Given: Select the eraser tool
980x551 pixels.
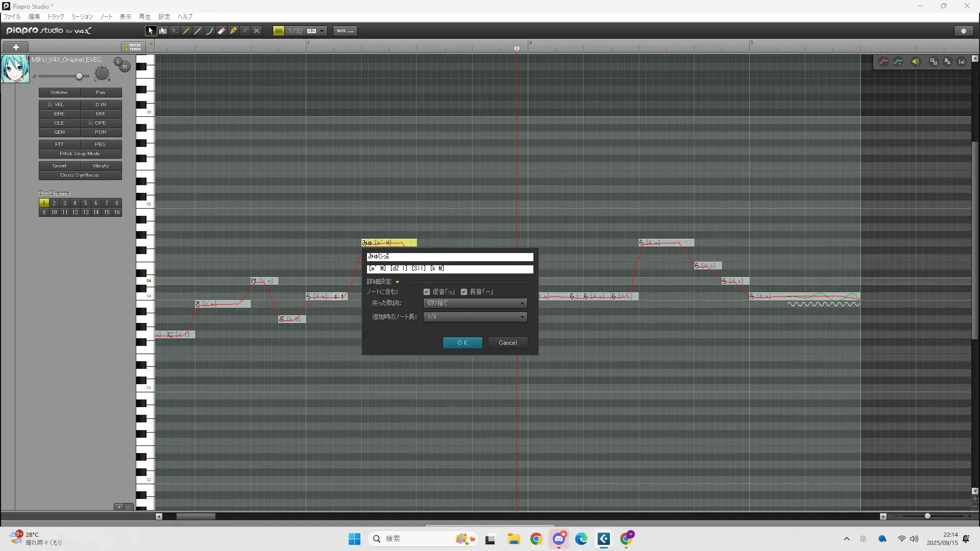Looking at the screenshot, I should tap(222, 31).
